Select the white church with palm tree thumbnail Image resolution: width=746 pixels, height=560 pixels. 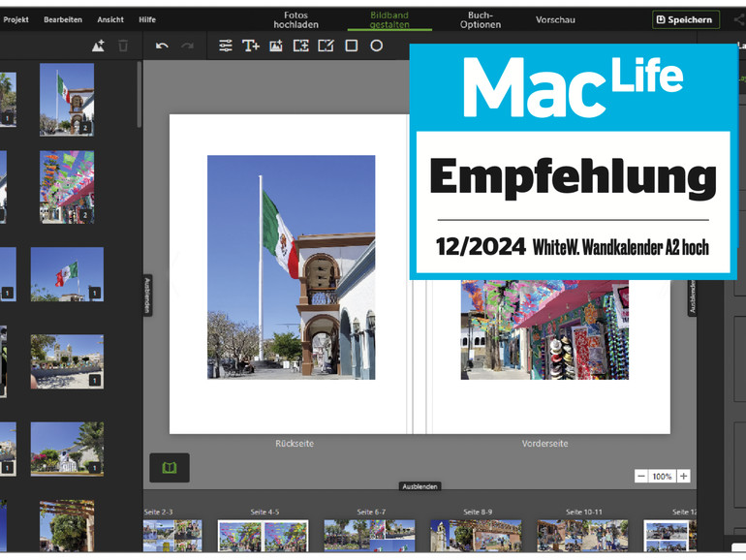(67, 449)
